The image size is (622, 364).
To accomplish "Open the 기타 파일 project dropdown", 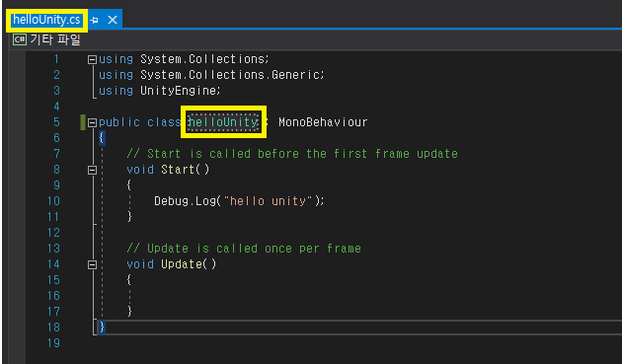I will coord(55,39).
